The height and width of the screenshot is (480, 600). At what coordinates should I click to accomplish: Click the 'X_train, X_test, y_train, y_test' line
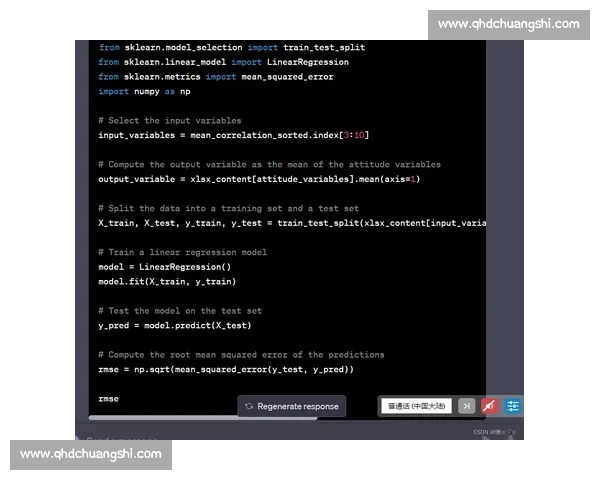point(292,223)
